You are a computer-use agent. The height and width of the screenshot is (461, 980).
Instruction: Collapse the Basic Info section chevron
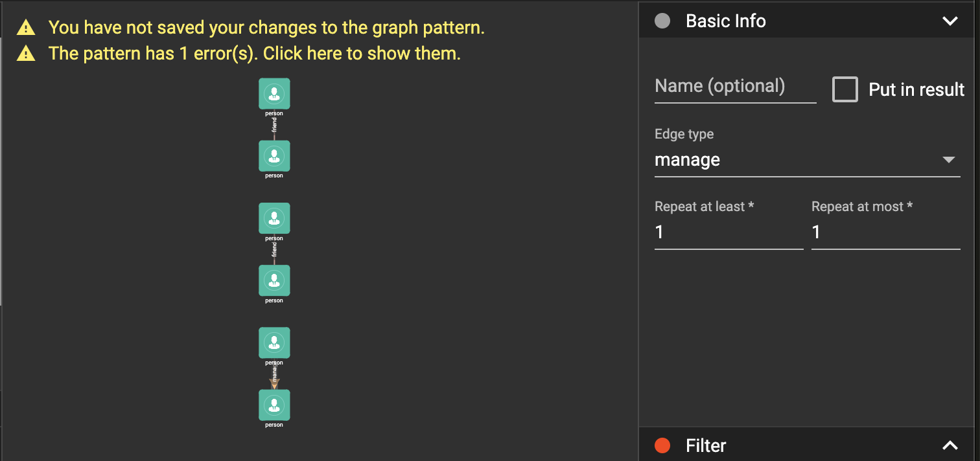pos(950,21)
